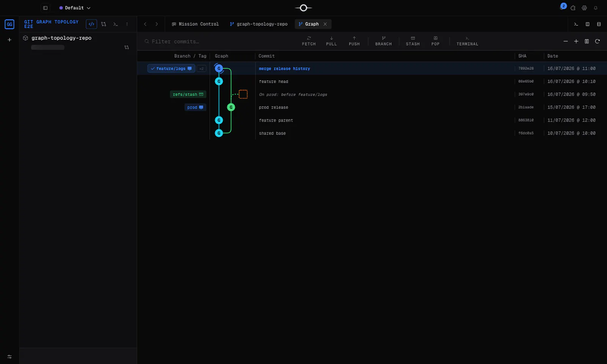
Task: Toggle sidebar panel icon in title bar
Action: (45, 8)
